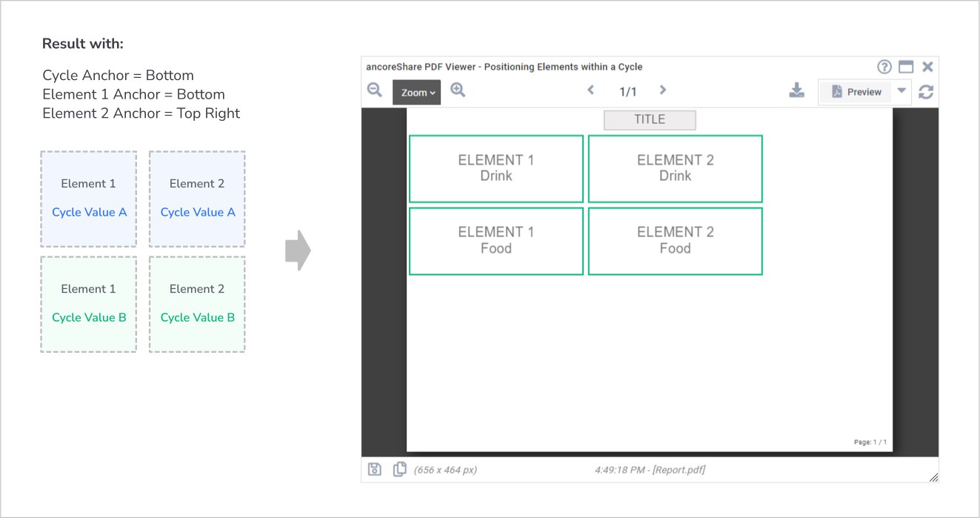Click the zoom out magnifier icon
Screen dimensions: 980x518
pos(375,90)
